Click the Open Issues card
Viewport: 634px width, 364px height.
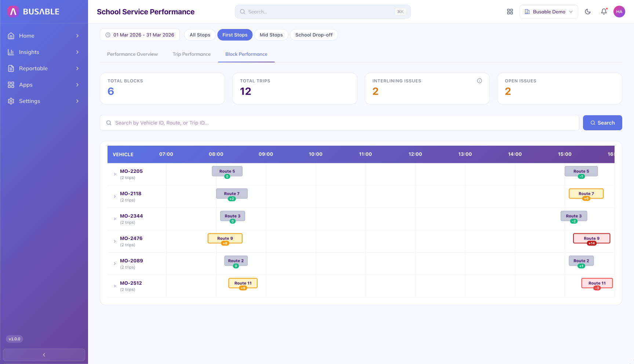click(560, 88)
